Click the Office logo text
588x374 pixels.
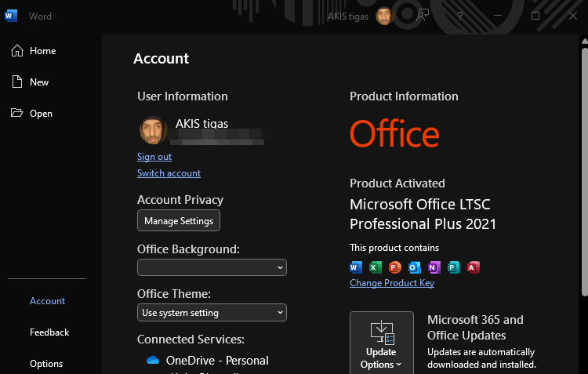coord(394,133)
